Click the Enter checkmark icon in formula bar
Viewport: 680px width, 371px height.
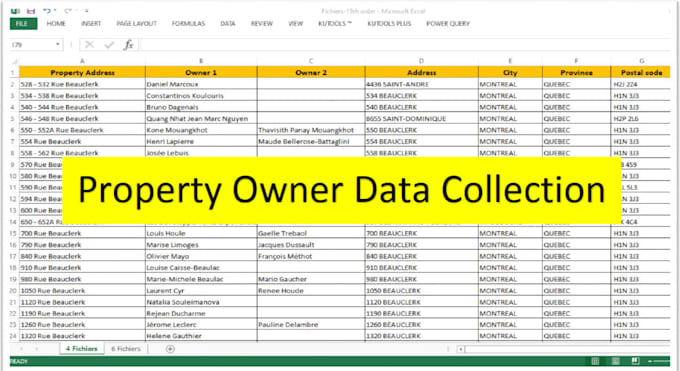coord(109,45)
